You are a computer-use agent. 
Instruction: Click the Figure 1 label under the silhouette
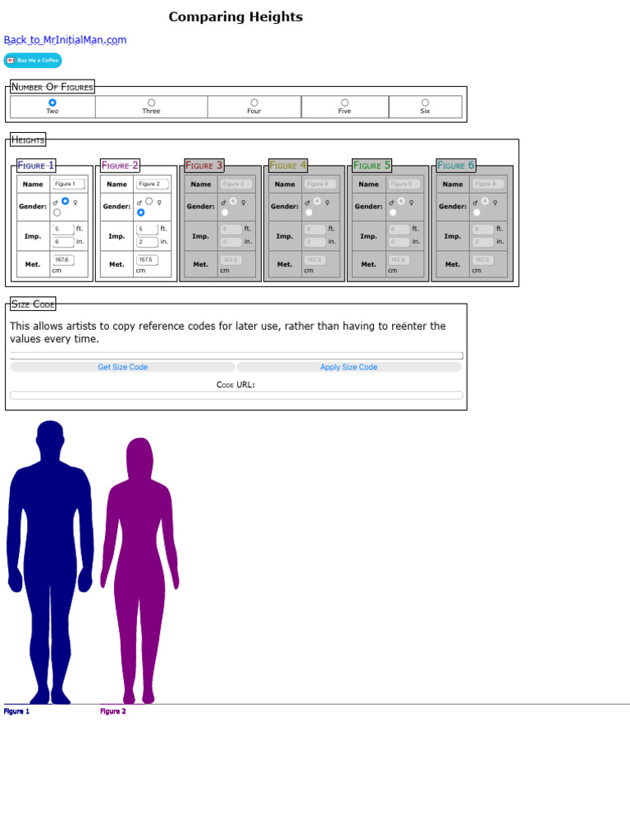coord(16,711)
